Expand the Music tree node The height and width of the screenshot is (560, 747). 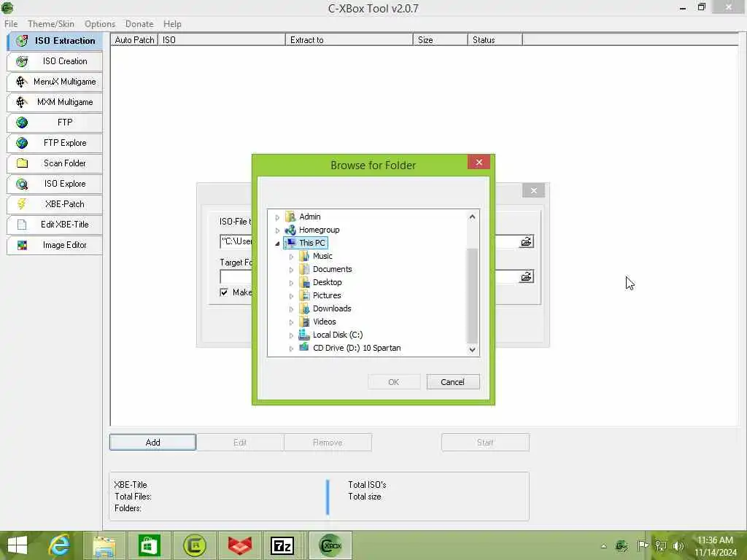click(291, 257)
